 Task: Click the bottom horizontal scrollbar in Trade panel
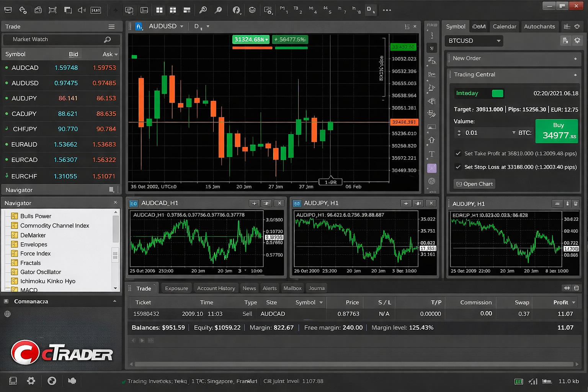(354, 364)
